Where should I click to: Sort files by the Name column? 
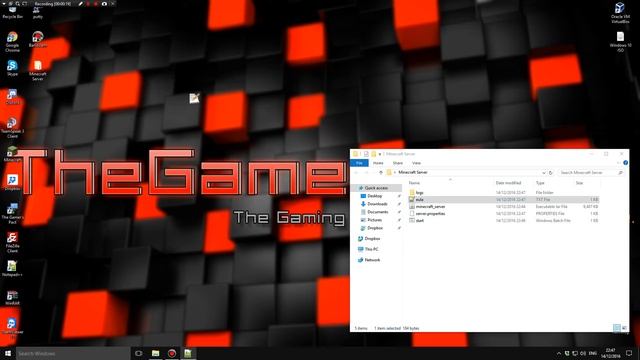pos(414,183)
